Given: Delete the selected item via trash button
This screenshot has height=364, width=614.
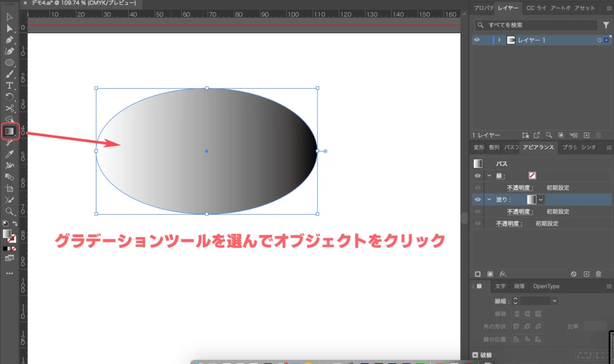Looking at the screenshot, I should 599,275.
